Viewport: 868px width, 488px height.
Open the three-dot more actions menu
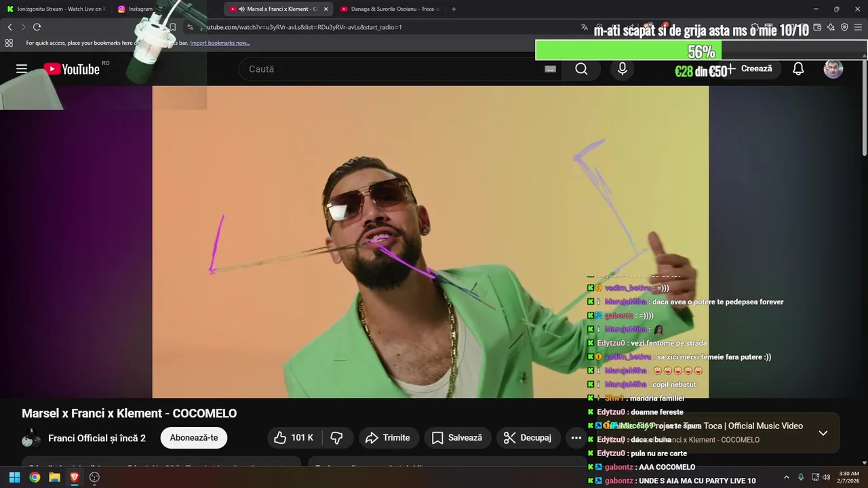coord(576,438)
